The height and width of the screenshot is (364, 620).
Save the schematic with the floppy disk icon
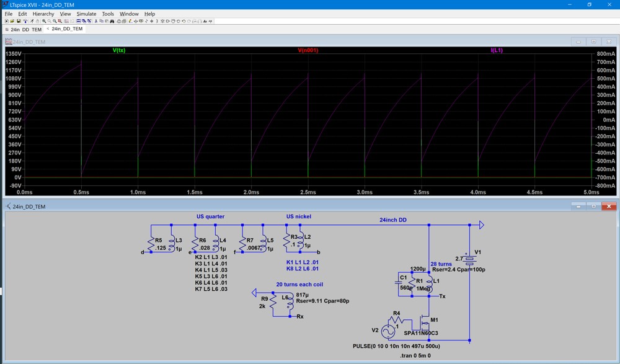point(18,21)
